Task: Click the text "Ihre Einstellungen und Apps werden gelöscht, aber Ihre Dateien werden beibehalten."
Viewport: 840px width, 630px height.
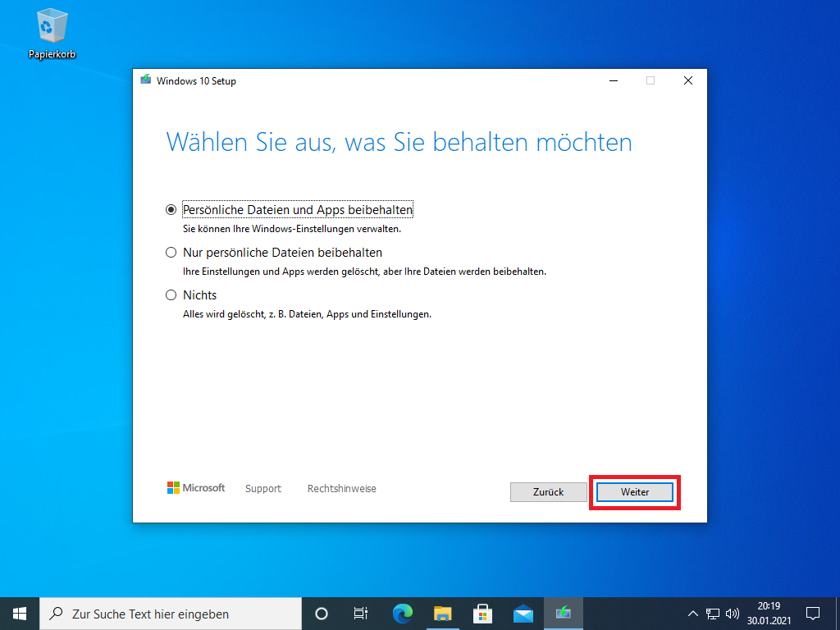Action: (364, 272)
